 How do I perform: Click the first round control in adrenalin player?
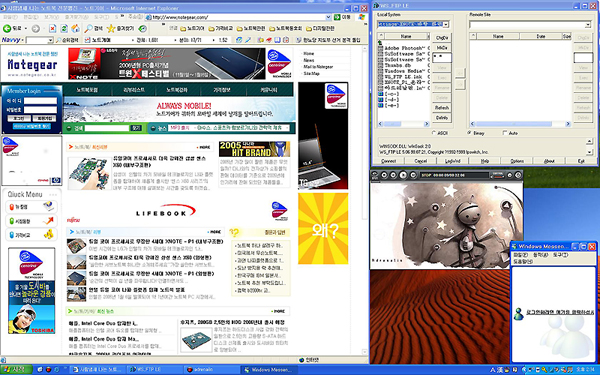384,175
